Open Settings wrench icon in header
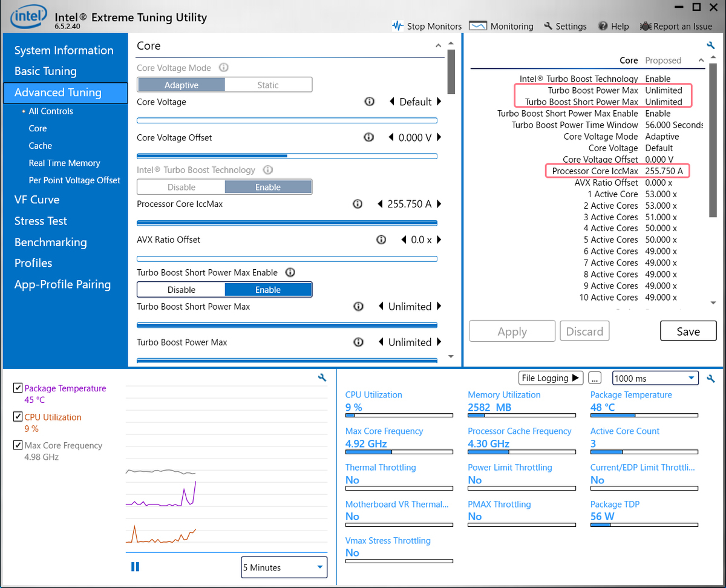 548,26
